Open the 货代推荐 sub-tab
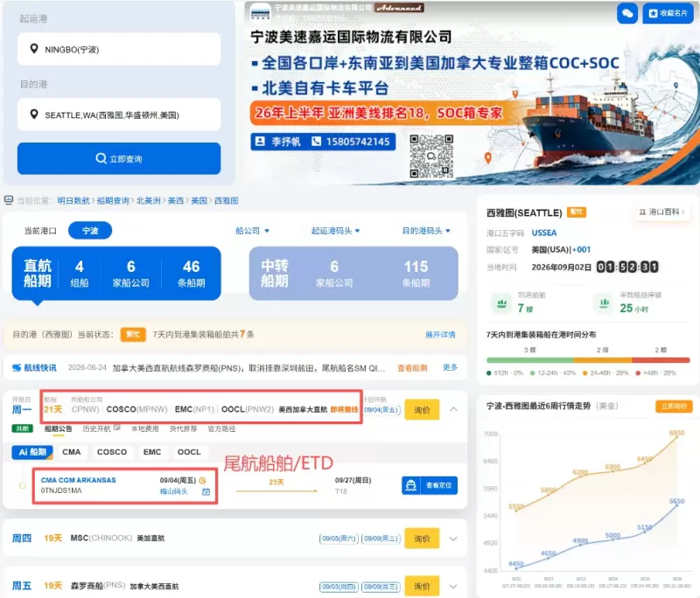The image size is (700, 598). [x=183, y=428]
